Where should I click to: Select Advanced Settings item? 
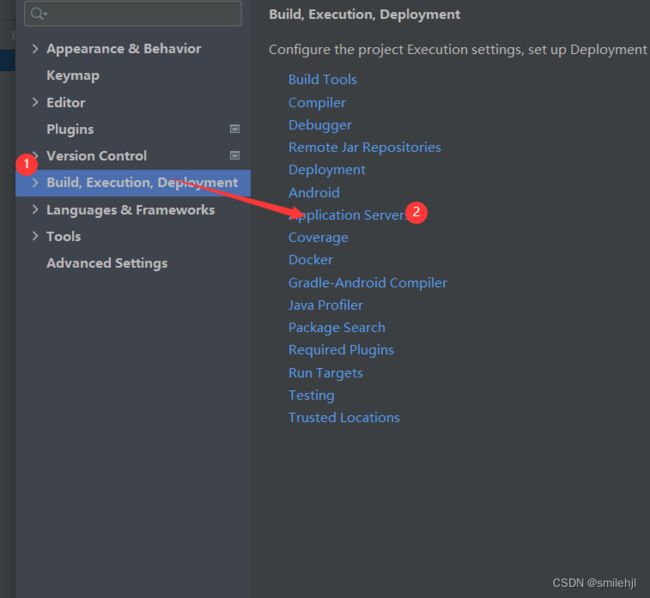[107, 263]
